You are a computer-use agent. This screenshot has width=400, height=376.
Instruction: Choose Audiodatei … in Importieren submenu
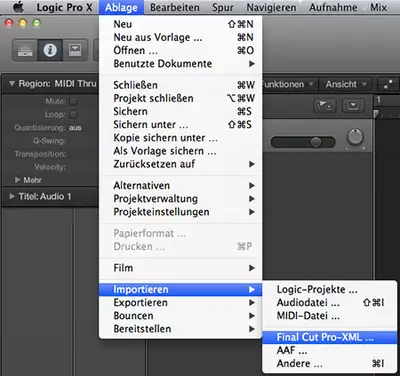(330, 303)
